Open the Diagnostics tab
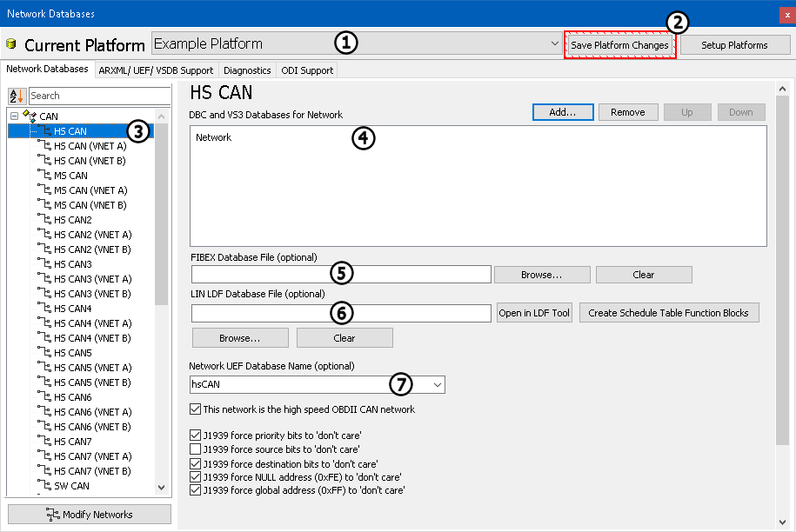Viewport: 796px width, 532px height. (247, 70)
